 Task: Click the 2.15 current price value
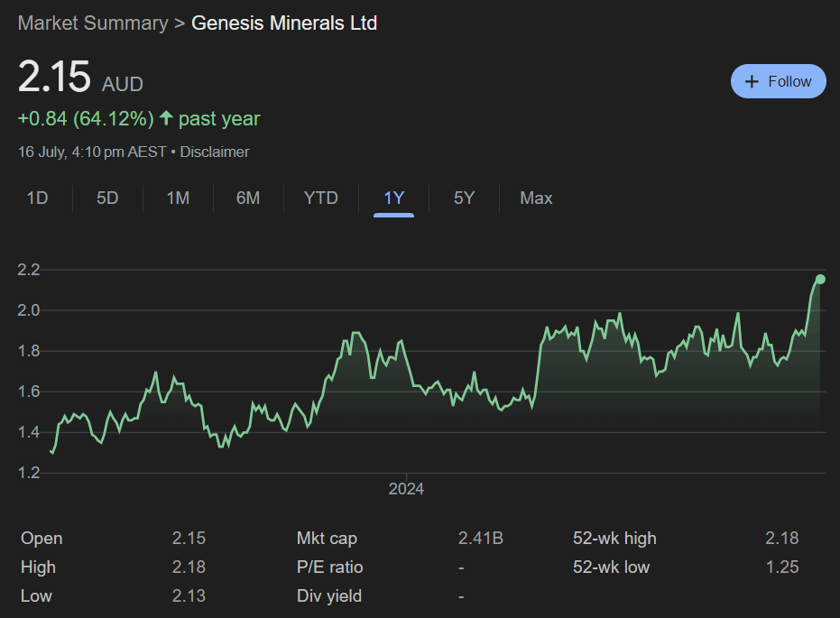54,76
